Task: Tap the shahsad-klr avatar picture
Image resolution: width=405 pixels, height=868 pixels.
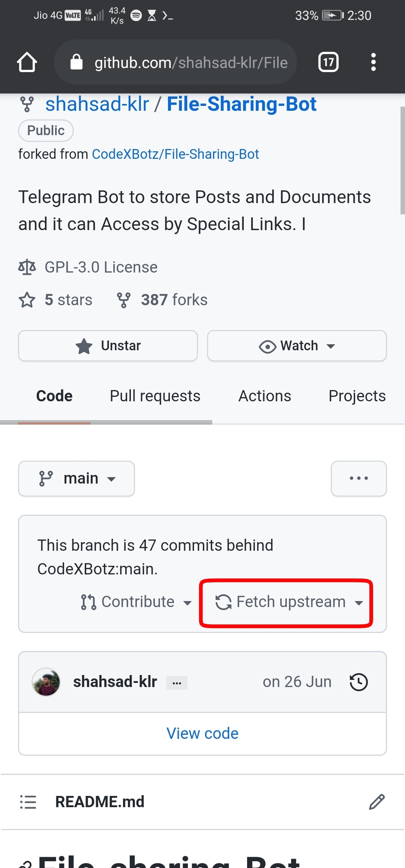Action: (46, 682)
